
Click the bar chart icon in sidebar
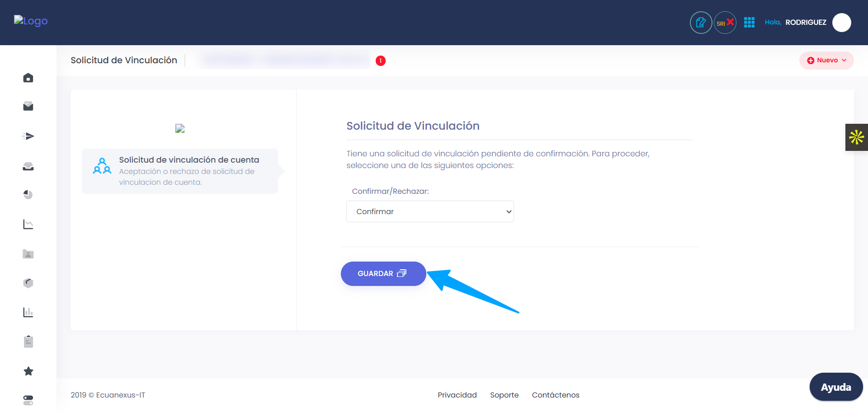(28, 312)
